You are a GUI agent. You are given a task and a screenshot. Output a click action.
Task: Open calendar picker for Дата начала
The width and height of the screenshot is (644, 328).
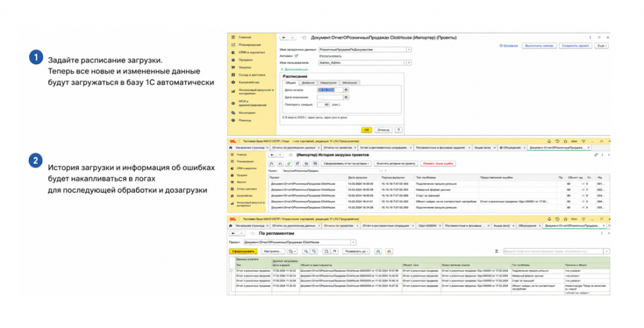(x=347, y=90)
